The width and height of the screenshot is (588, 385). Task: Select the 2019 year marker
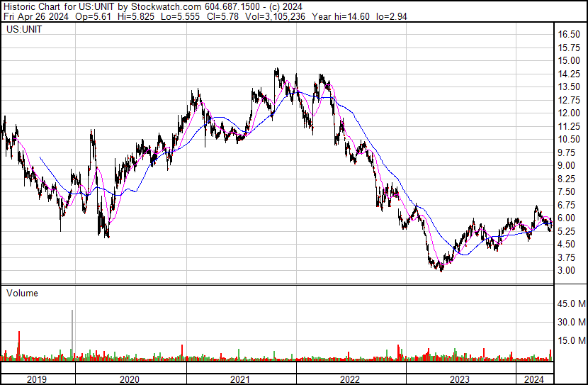point(37,379)
